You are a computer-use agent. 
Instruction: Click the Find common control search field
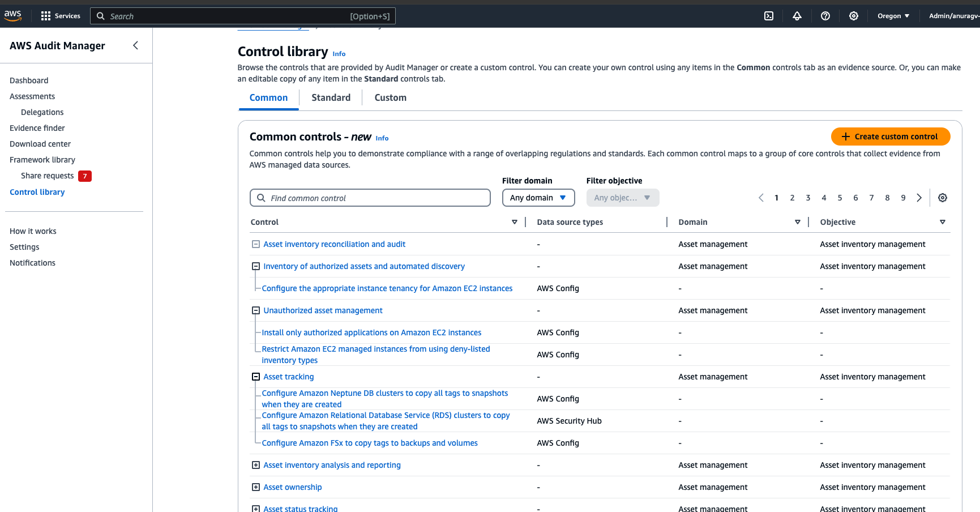point(370,198)
